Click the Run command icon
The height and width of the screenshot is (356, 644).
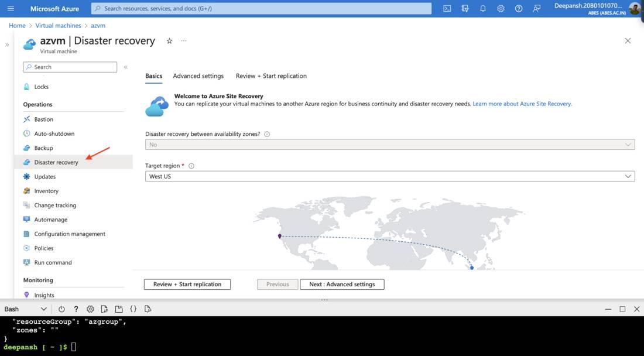coord(27,262)
